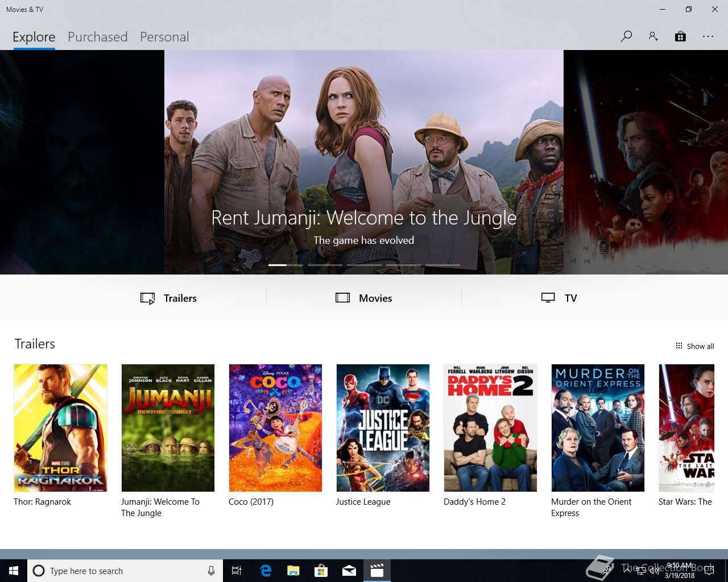Viewport: 728px width, 582px height.
Task: Open the Justice League poster
Action: pyautogui.click(x=383, y=428)
